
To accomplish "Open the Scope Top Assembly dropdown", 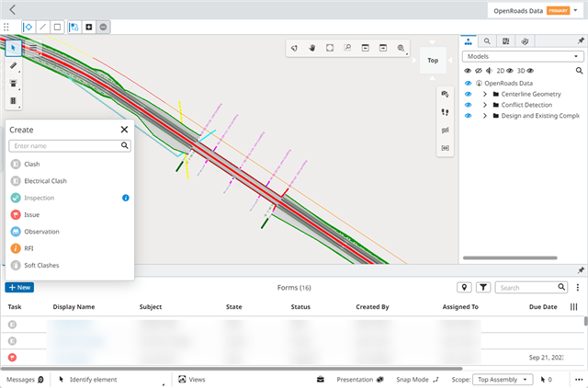I will click(x=503, y=380).
